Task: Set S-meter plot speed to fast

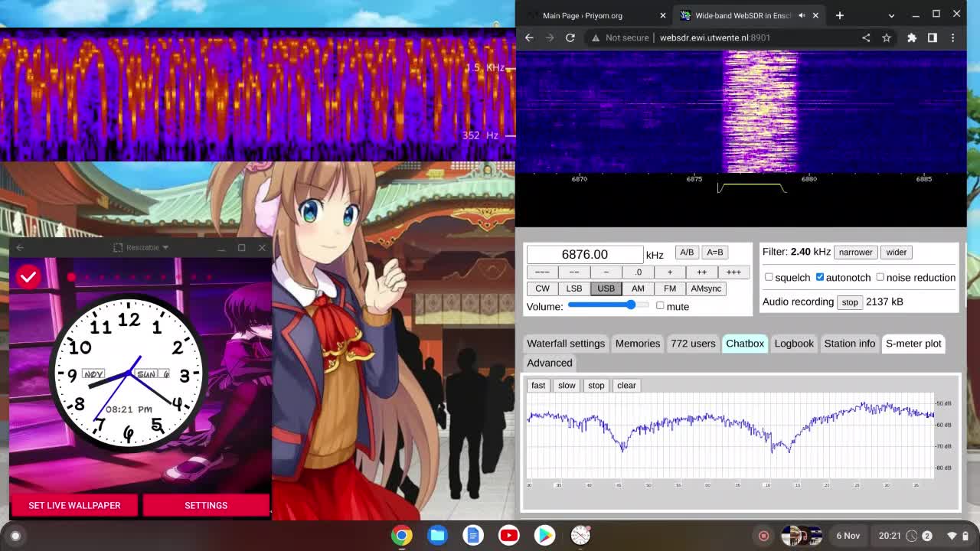Action: pyautogui.click(x=538, y=385)
